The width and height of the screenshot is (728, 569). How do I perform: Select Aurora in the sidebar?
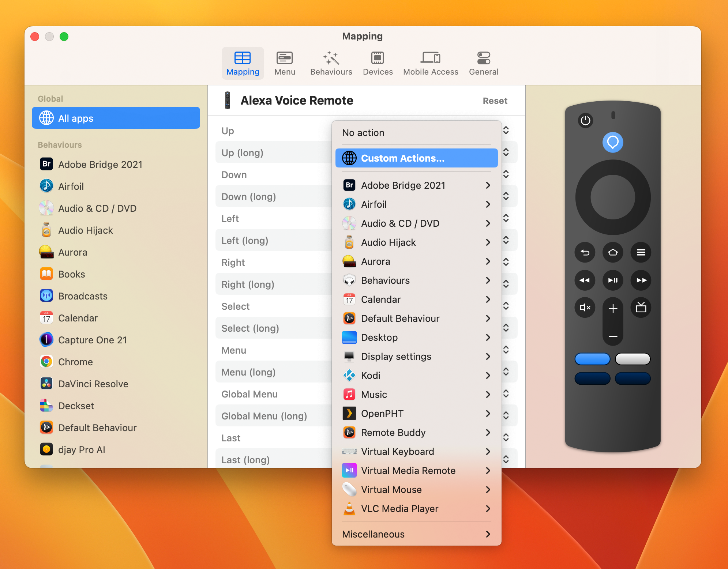[116, 252]
